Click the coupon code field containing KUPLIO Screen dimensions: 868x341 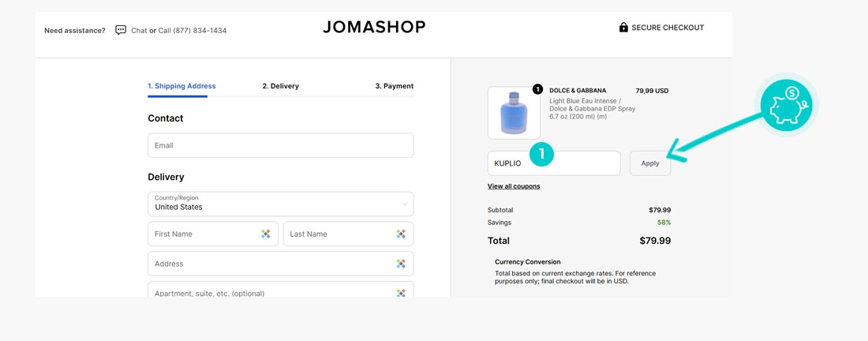click(554, 163)
